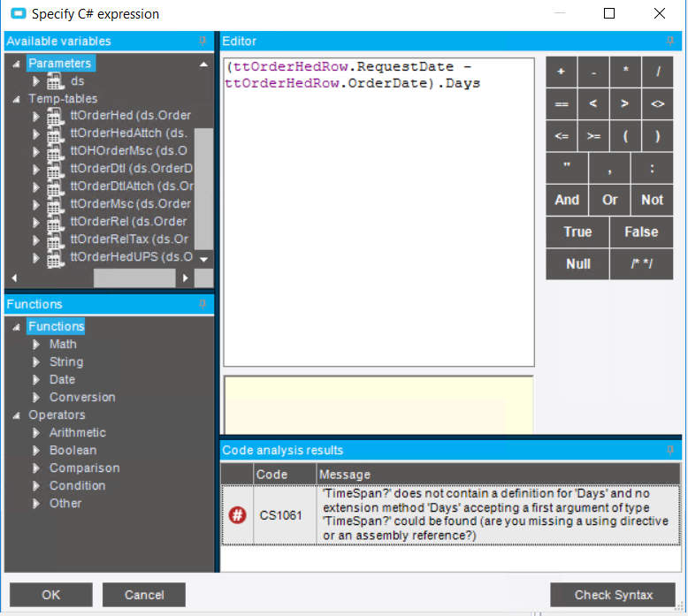
Task: Insert the less-than-or-equal operator
Action: [562, 136]
